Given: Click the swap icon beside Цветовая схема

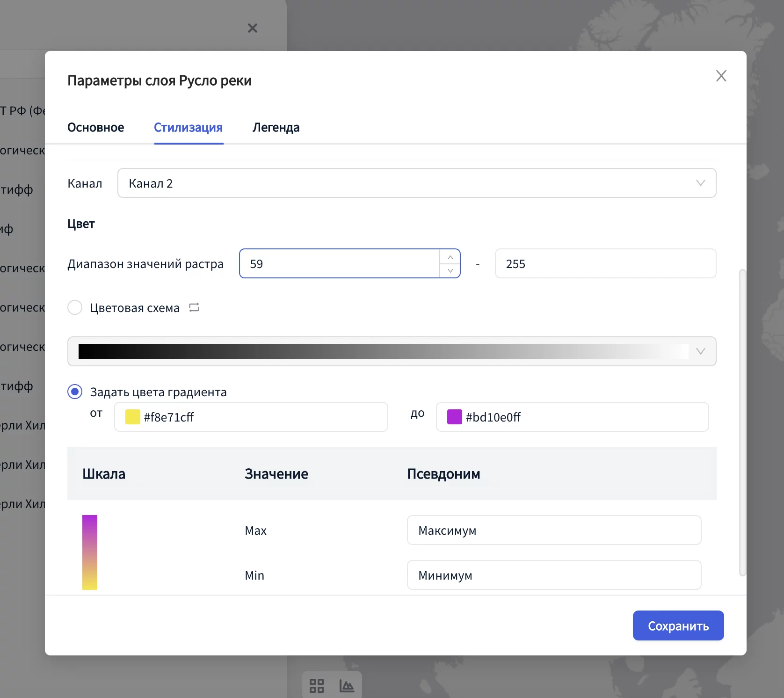Looking at the screenshot, I should (194, 307).
